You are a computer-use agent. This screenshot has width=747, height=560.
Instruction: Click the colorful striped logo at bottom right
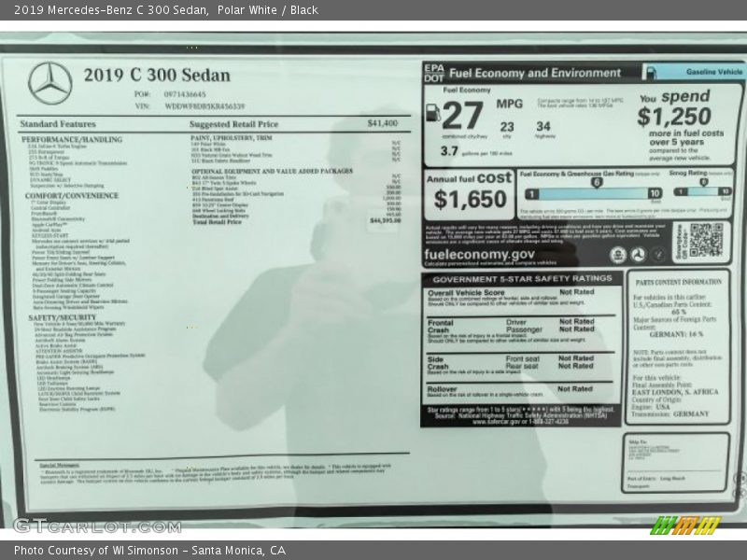click(x=685, y=525)
